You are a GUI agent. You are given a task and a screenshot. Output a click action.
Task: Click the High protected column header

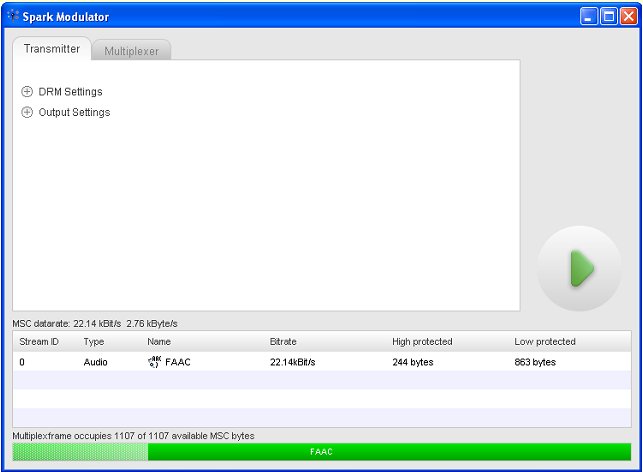coord(422,342)
